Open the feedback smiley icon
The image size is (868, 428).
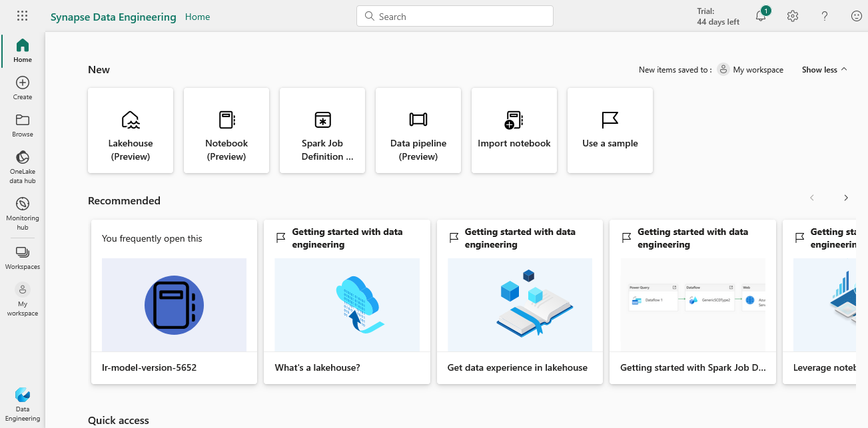pyautogui.click(x=856, y=17)
